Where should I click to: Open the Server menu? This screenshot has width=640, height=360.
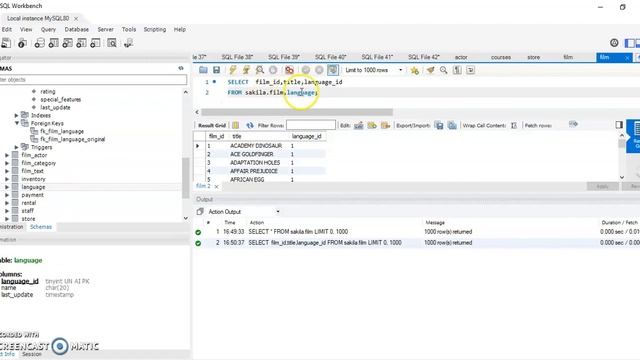tap(105, 29)
